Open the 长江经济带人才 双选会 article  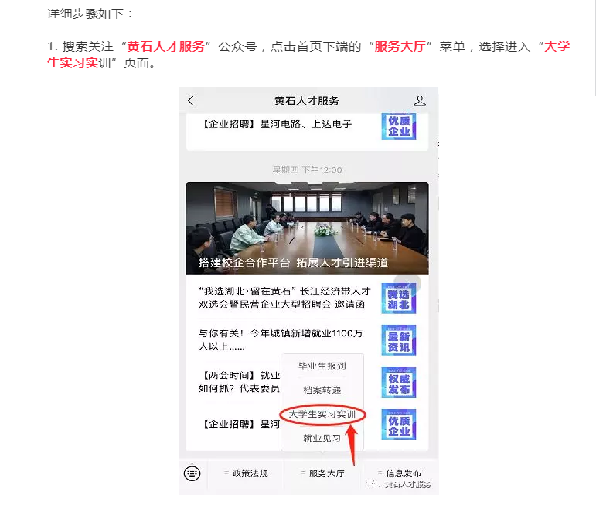tap(284, 298)
